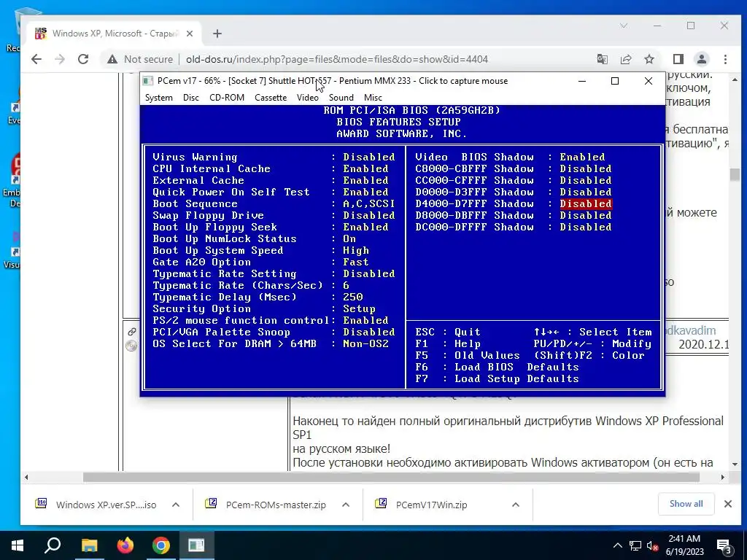Expand options for Windows XP iso download

click(x=176, y=505)
